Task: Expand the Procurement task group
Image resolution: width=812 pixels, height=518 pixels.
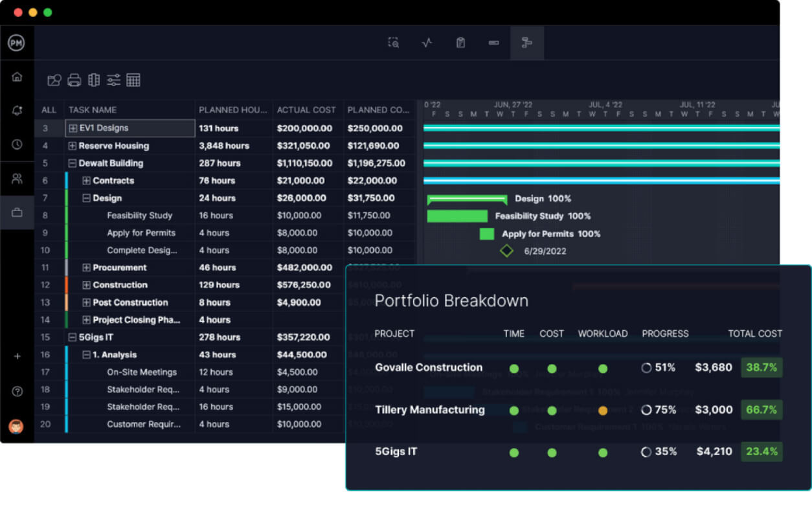Action: click(x=87, y=267)
